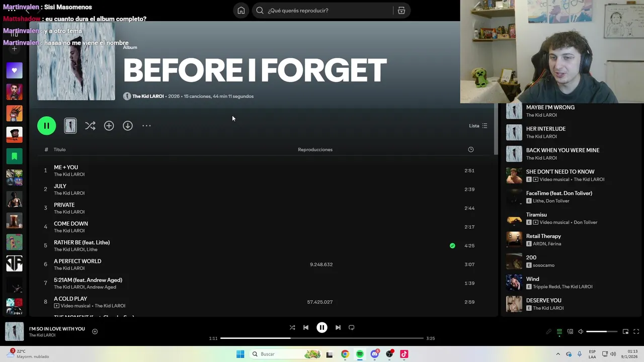Image resolution: width=644 pixels, height=362 pixels.
Task: Seek on the song progress bar
Action: (322, 338)
